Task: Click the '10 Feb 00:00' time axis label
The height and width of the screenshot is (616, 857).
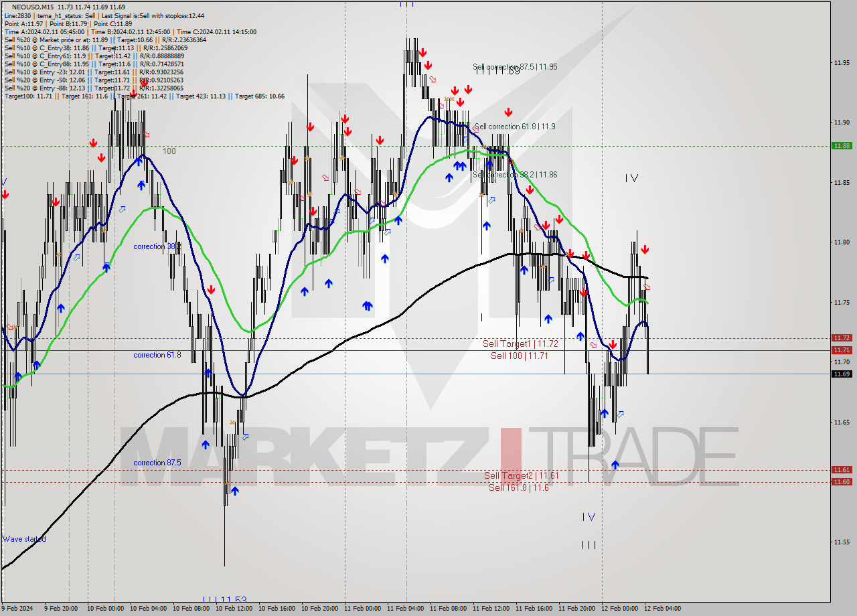Action: (x=107, y=609)
